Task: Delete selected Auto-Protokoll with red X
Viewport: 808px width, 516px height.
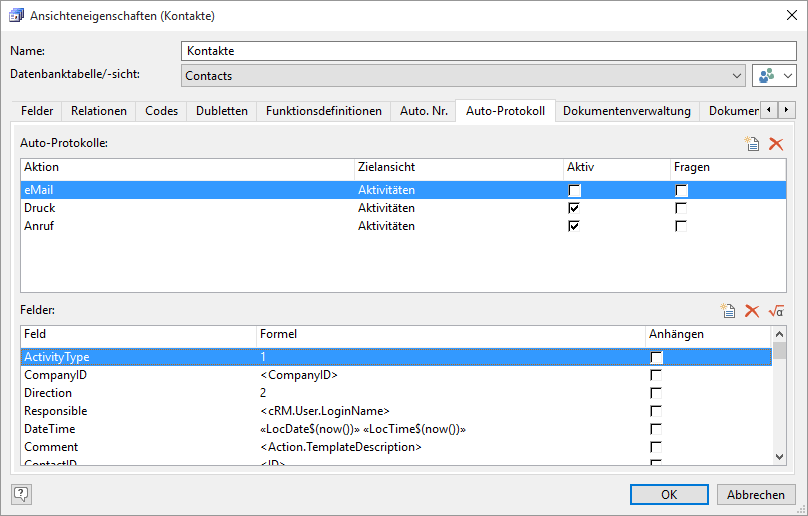Action: (776, 144)
